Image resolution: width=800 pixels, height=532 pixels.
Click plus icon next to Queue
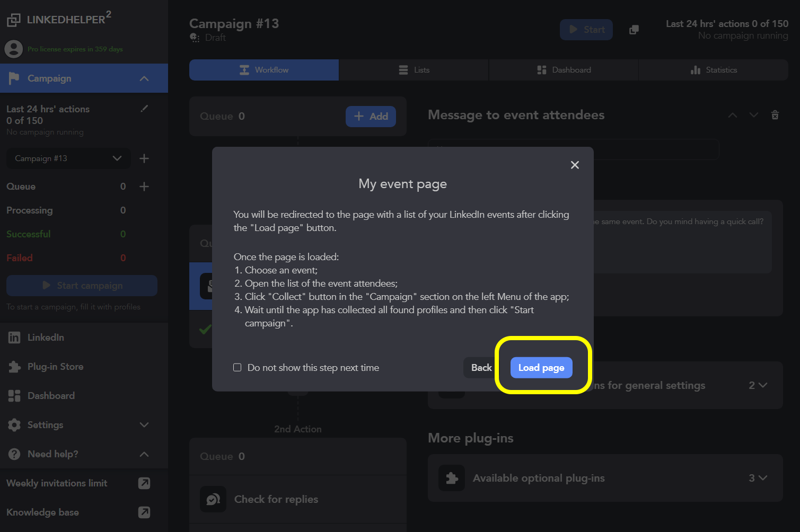point(144,187)
